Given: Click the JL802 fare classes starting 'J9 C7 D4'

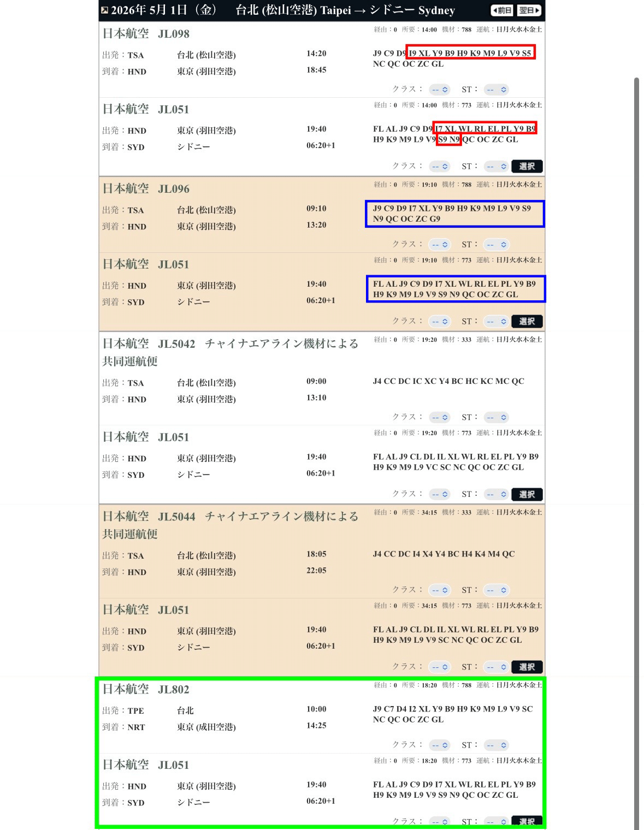Looking at the screenshot, I should click(453, 714).
